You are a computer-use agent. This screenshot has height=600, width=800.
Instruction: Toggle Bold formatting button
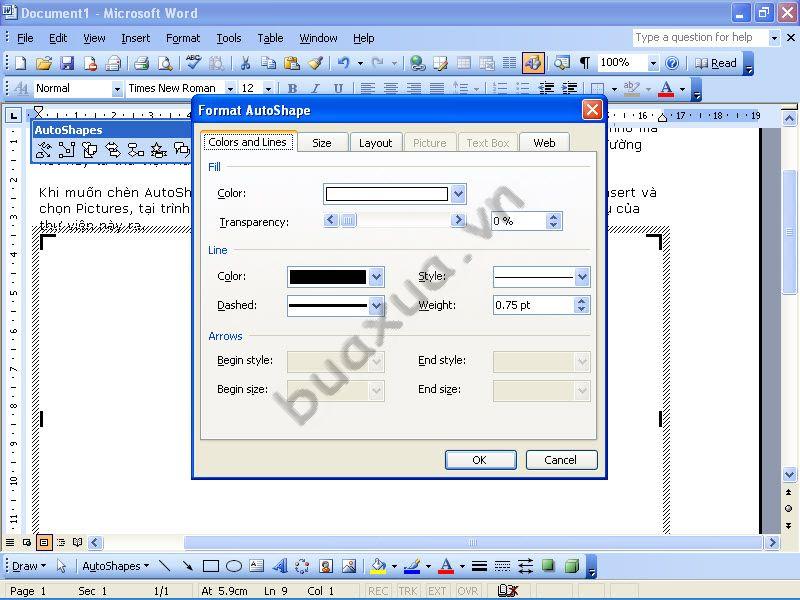(x=292, y=89)
